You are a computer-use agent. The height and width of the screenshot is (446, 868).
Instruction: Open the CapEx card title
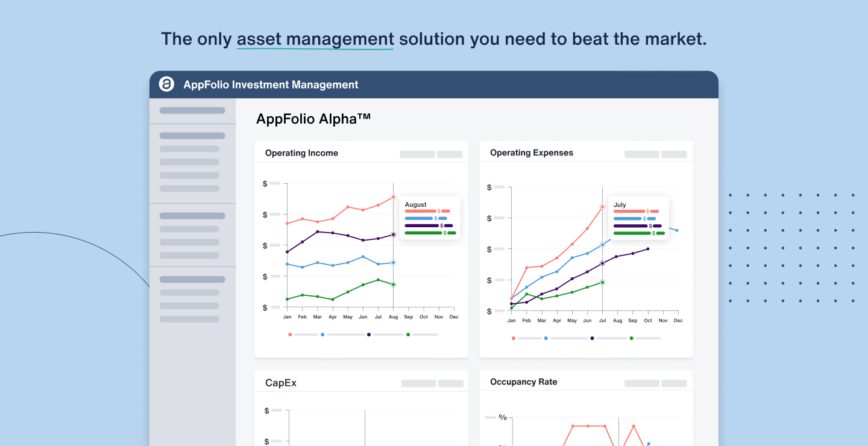[x=281, y=383]
